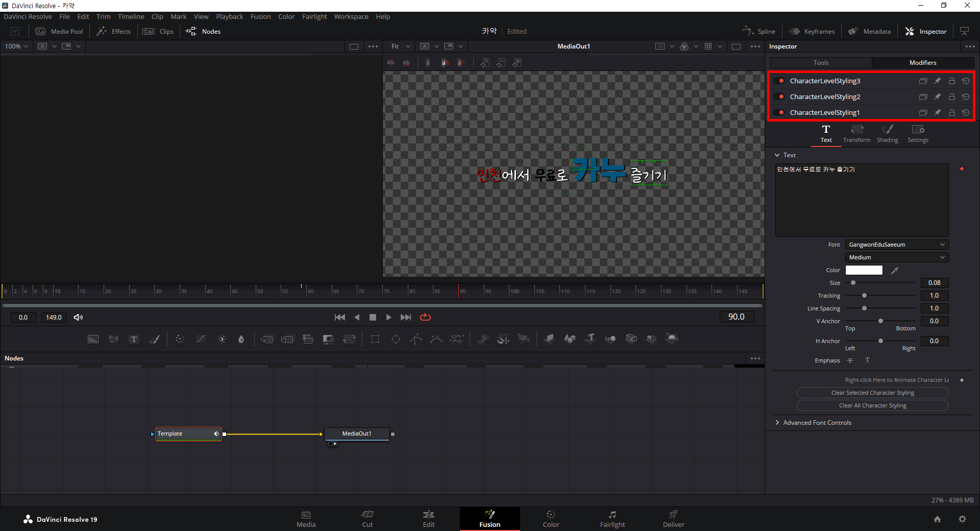
Task: Add an Image Plane 3D node
Action: click(x=549, y=339)
